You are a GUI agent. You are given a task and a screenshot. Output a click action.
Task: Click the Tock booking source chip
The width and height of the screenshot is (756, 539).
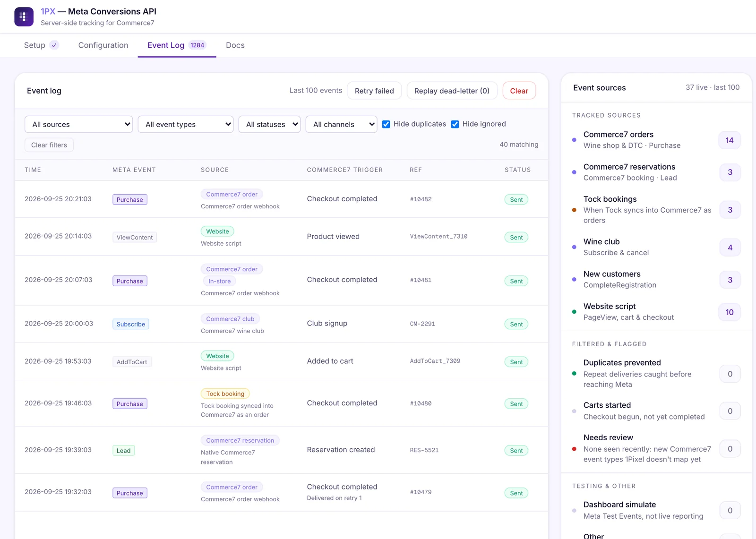click(x=225, y=394)
